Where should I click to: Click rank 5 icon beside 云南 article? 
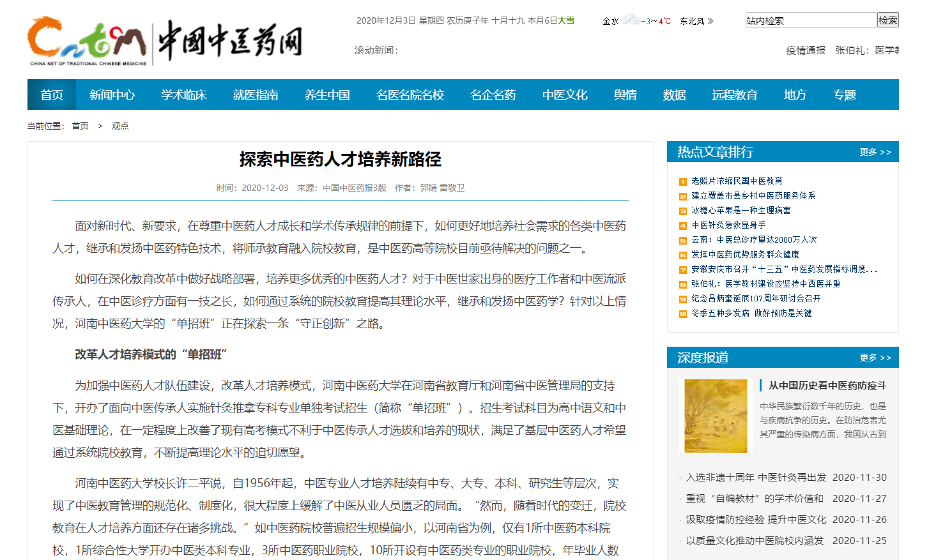click(682, 241)
